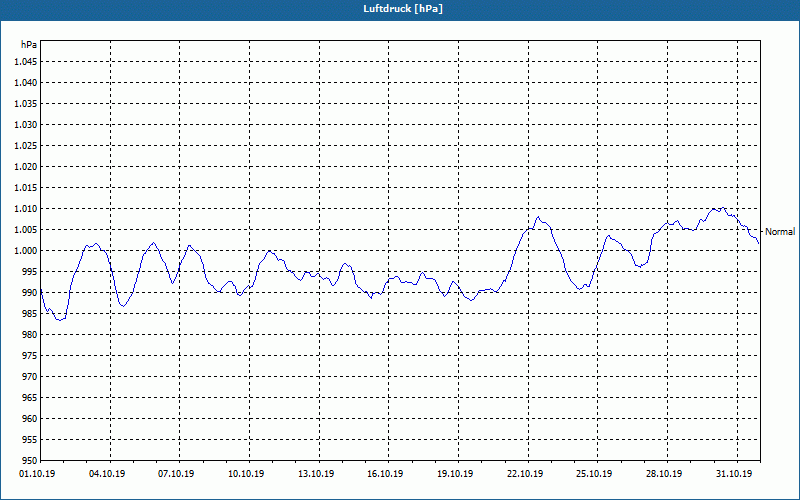
Task: Click the Normal pressure marker label
Action: click(x=780, y=232)
